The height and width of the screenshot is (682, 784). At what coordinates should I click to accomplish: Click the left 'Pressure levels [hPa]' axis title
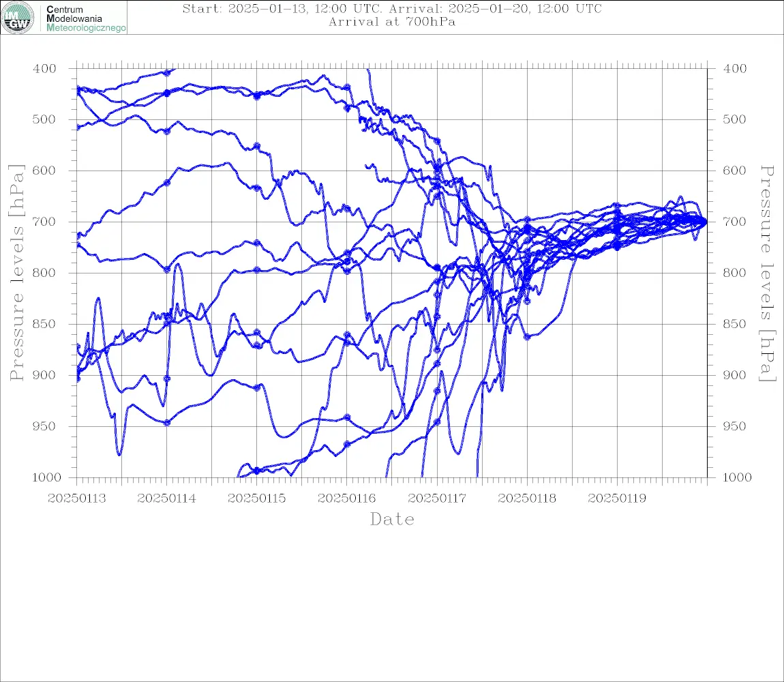coord(16,273)
